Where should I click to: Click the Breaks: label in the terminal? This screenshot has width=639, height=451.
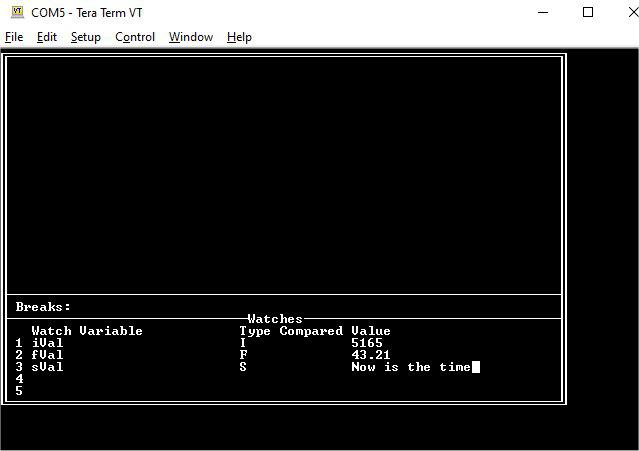pos(43,307)
